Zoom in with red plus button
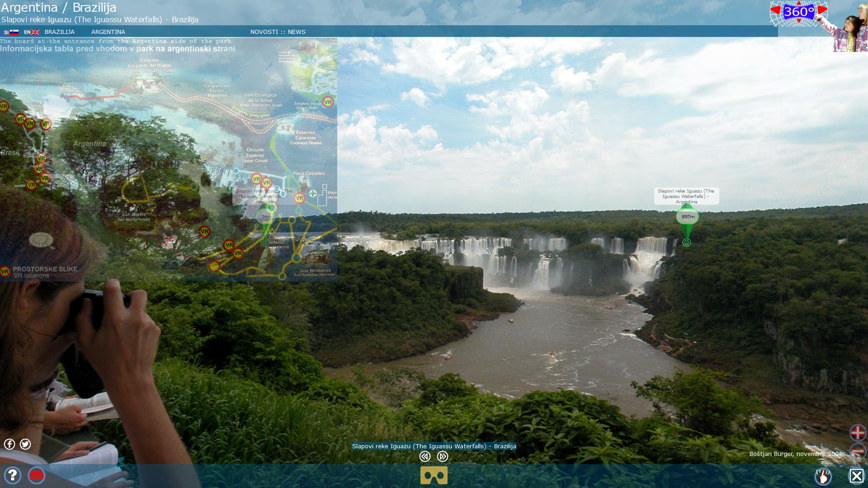 857,432
